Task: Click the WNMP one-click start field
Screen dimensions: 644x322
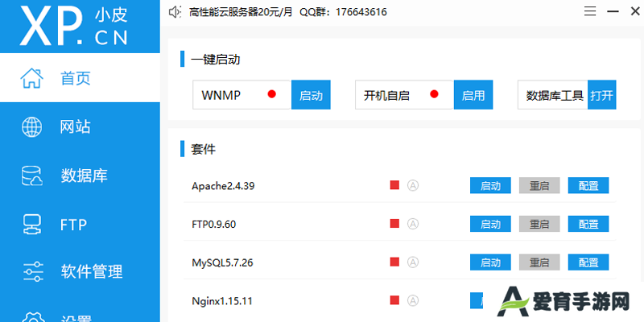Action: click(x=242, y=95)
